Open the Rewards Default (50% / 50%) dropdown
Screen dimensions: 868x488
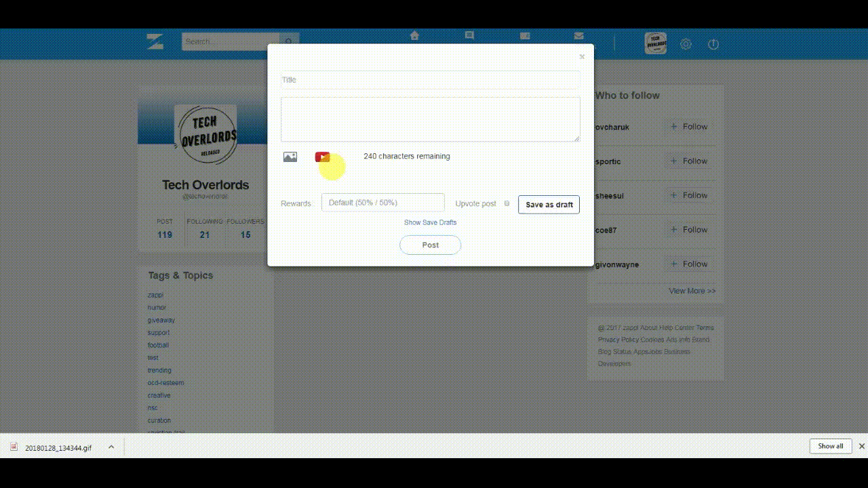[383, 203]
